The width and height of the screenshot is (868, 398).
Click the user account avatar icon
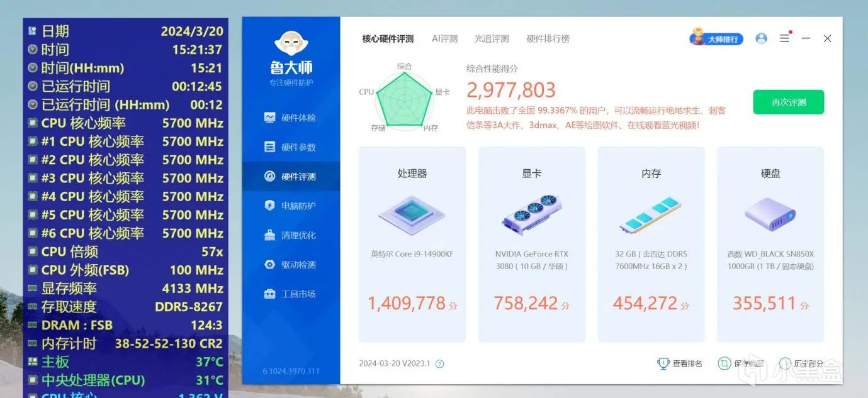tap(761, 38)
